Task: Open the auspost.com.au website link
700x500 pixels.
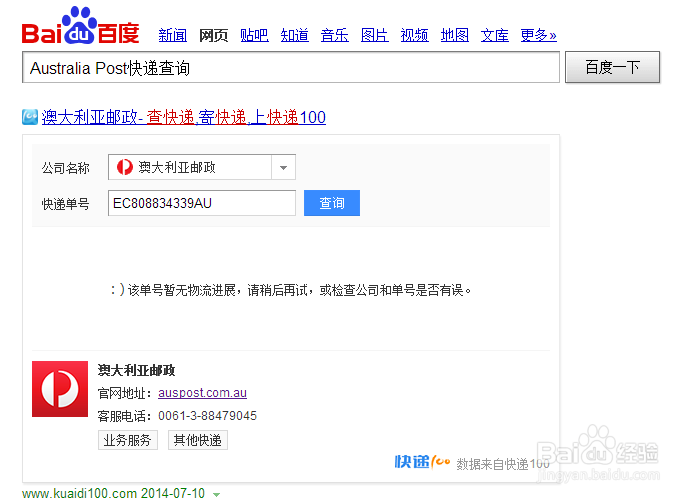Action: pyautogui.click(x=202, y=393)
